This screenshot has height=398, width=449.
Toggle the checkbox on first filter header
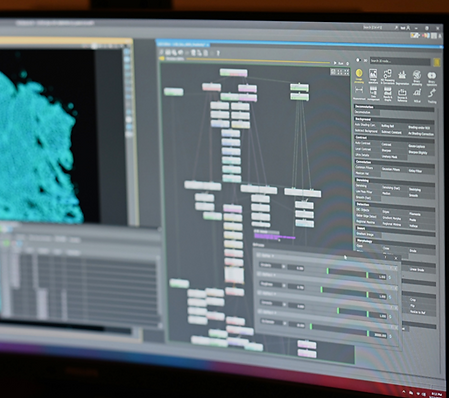(x=260, y=255)
